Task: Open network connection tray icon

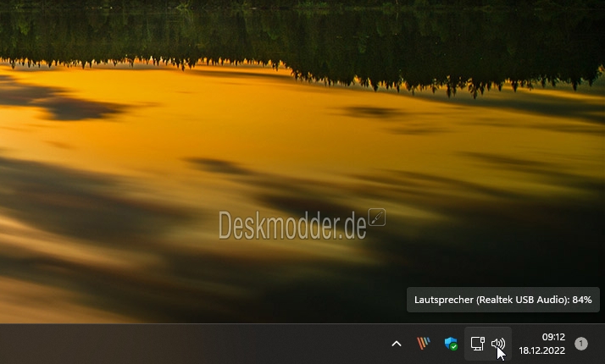Action: [478, 344]
